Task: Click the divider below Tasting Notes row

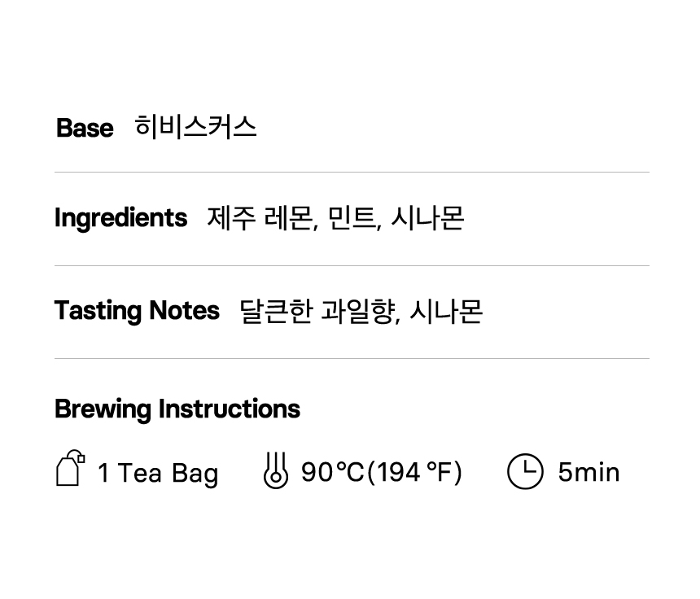Action: tap(352, 358)
